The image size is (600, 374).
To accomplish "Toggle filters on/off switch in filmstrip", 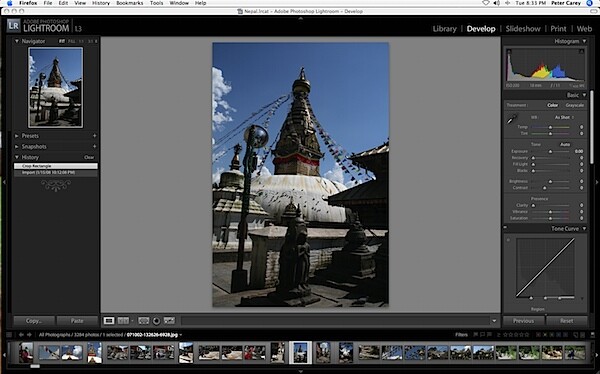I will 593,335.
